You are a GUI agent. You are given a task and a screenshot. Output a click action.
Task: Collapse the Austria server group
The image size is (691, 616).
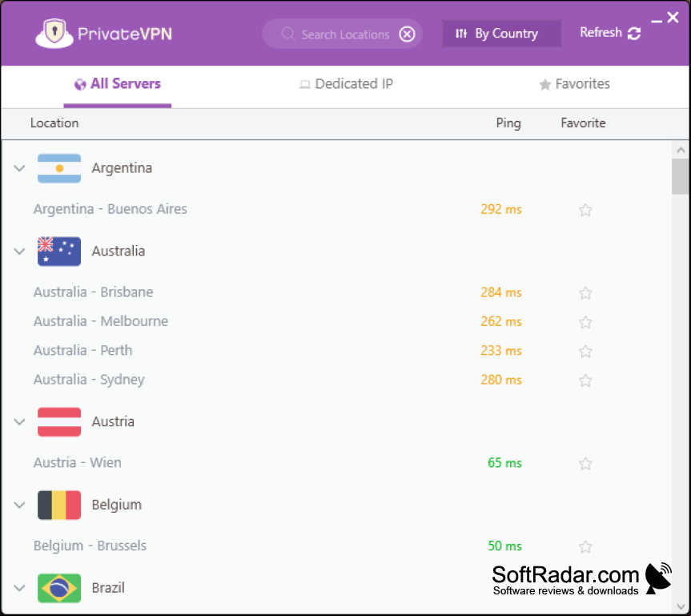(19, 422)
